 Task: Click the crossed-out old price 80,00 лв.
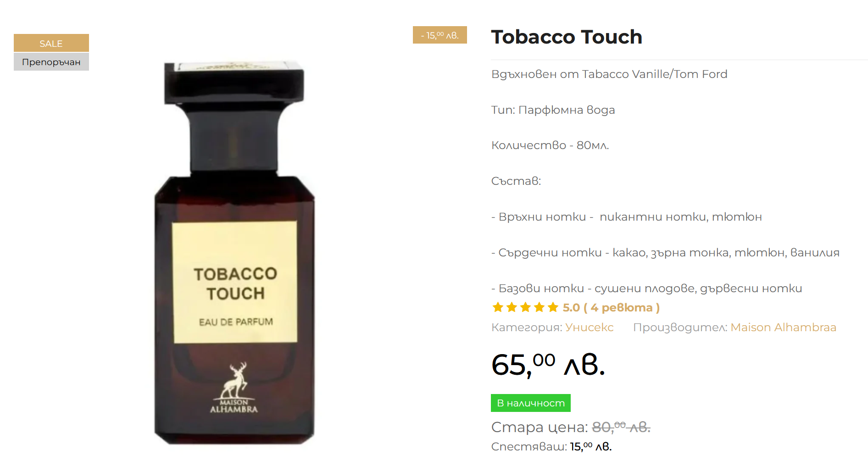(x=621, y=427)
